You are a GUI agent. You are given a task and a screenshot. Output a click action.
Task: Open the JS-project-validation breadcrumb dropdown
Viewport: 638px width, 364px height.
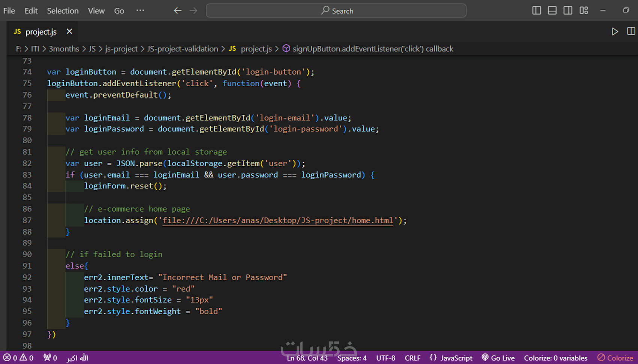coord(182,49)
